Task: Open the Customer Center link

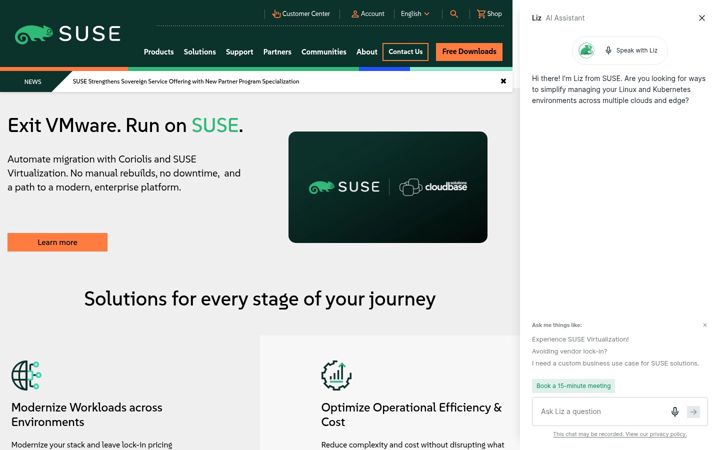Action: [301, 14]
